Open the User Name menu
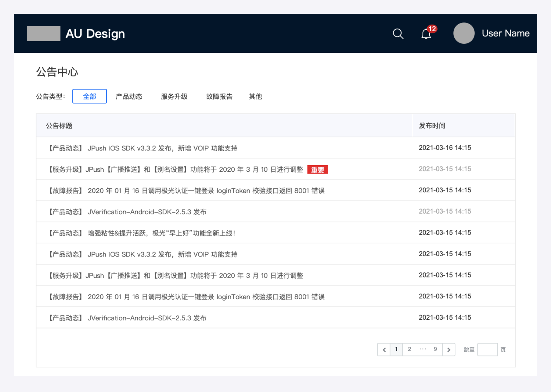This screenshot has height=392, width=551. (505, 33)
